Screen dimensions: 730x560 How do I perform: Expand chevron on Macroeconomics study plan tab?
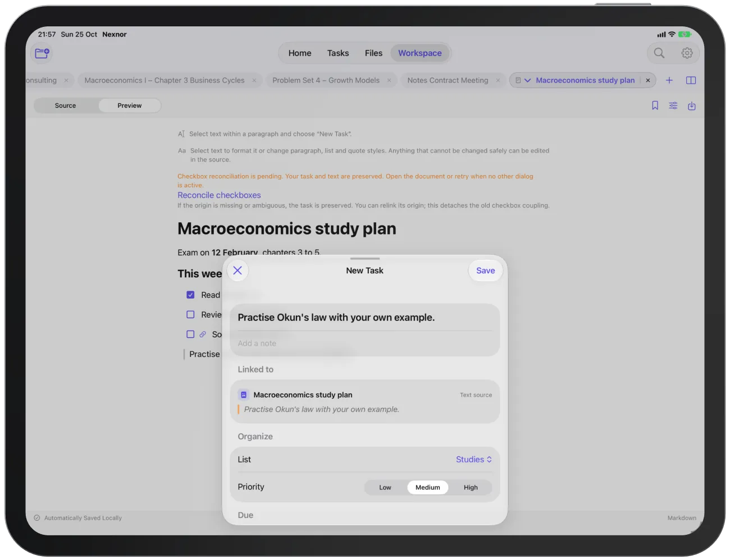(x=527, y=80)
